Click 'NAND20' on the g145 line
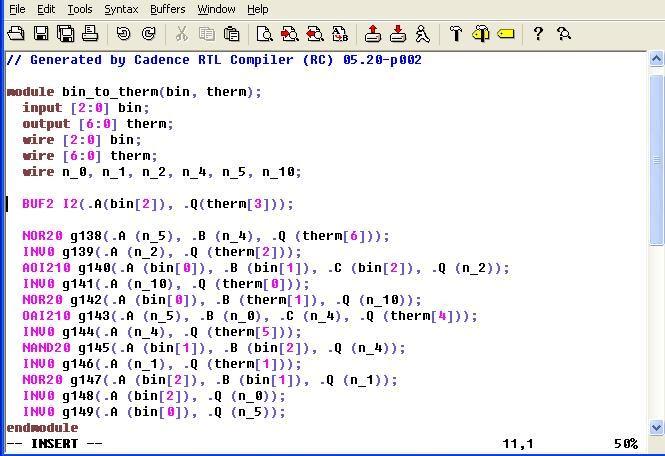The width and height of the screenshot is (665, 456). pyautogui.click(x=46, y=348)
